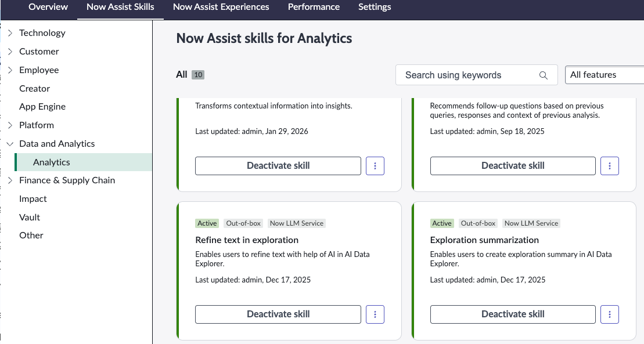Open the options menu on the Sep 18, 2025 card
Viewport: 644px width, 344px height.
[x=610, y=166]
